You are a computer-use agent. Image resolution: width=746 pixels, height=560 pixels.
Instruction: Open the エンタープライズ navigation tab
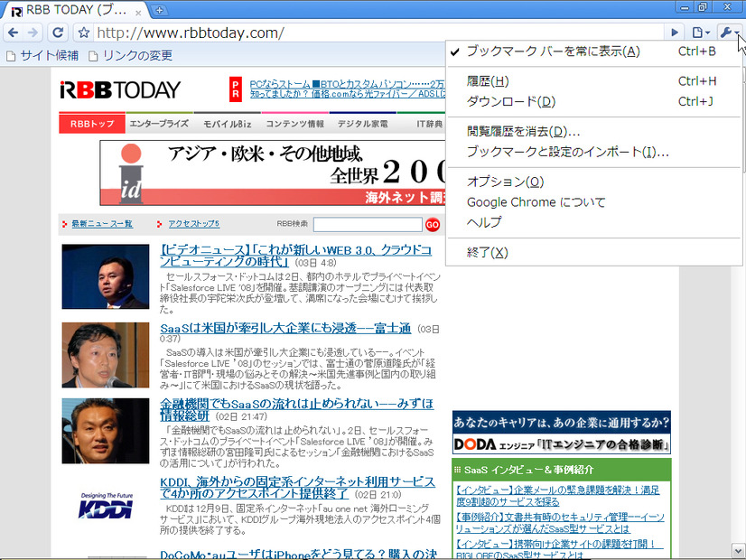(x=159, y=124)
